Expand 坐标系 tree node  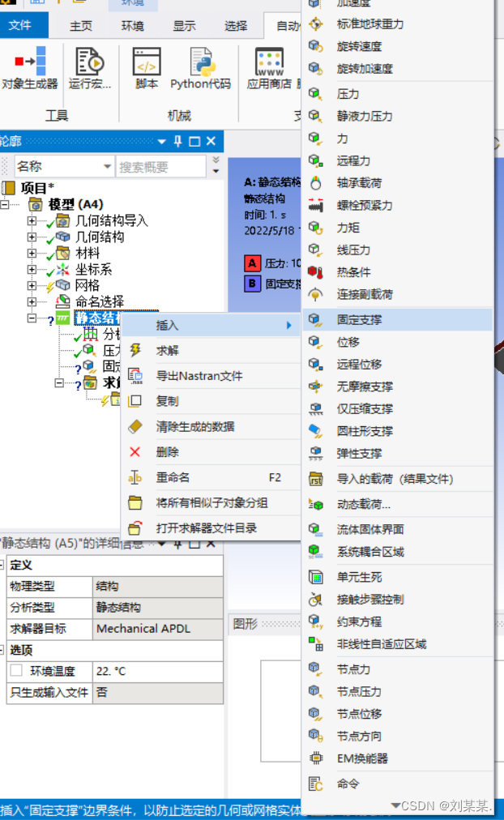[x=32, y=269]
